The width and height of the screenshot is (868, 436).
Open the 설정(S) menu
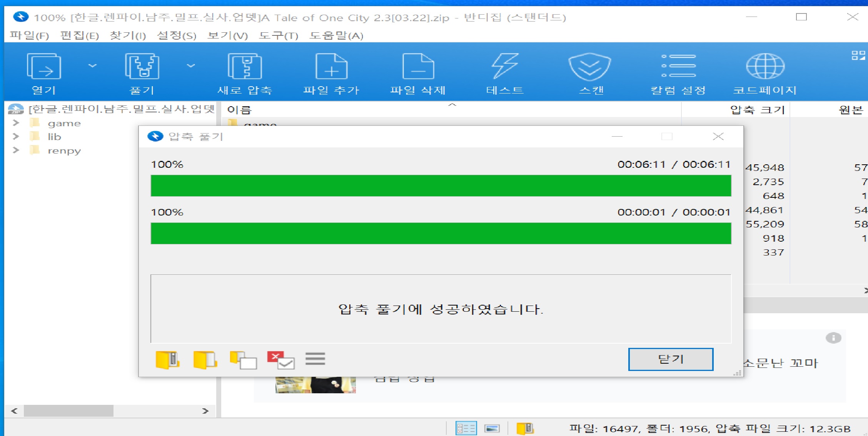(176, 36)
